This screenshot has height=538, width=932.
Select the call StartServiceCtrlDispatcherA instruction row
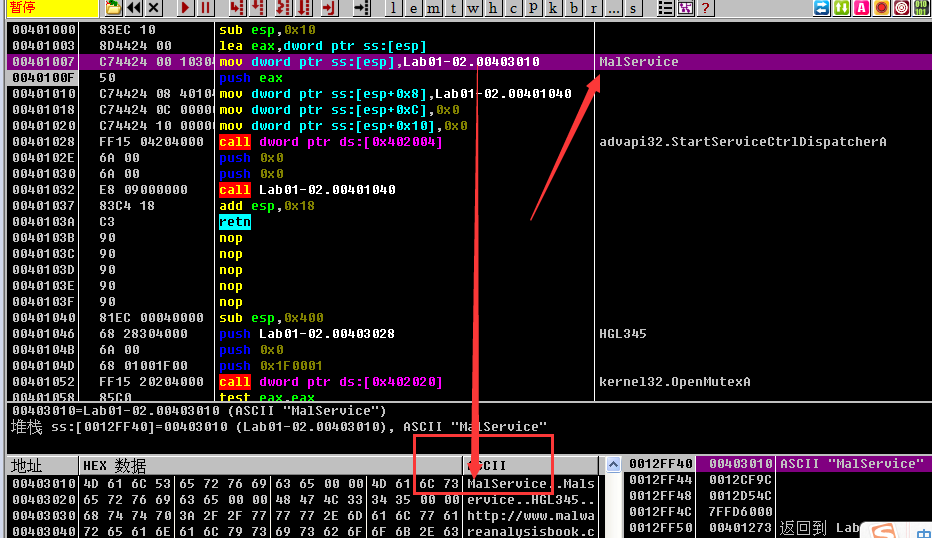click(x=330, y=142)
